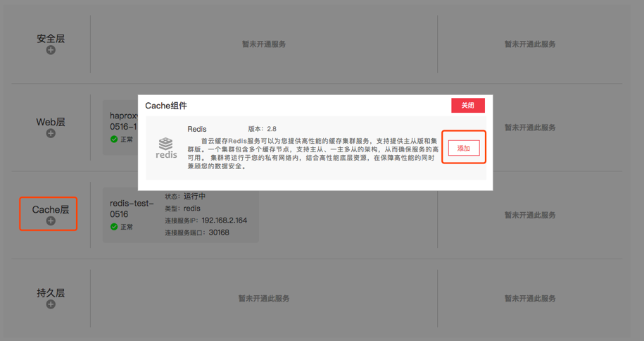Click the green 正常 status icon for haproxy

114,139
